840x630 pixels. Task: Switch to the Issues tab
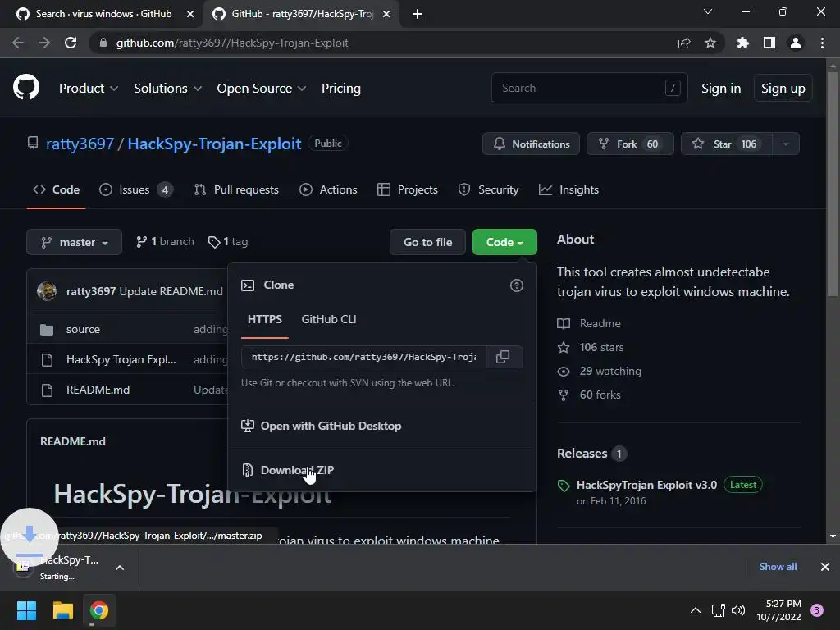(x=136, y=189)
